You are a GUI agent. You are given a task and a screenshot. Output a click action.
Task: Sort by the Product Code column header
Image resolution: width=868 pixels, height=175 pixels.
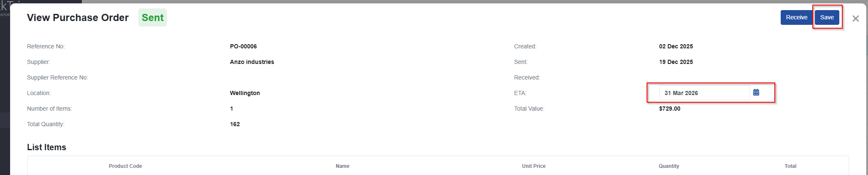tap(125, 166)
